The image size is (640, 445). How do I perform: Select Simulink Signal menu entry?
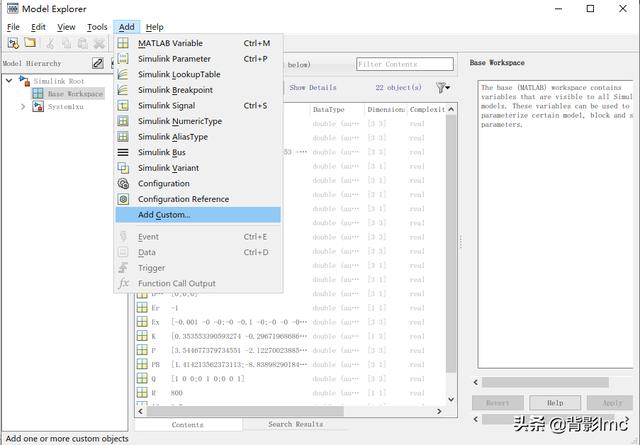pyautogui.click(x=198, y=105)
